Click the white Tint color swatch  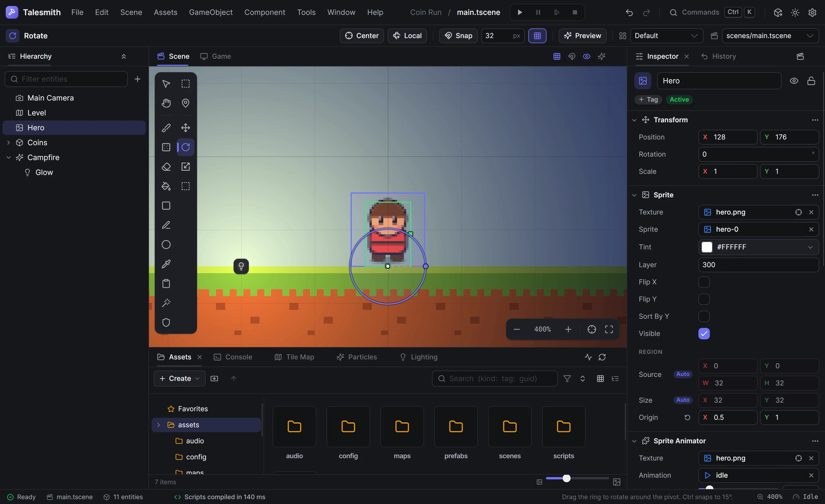(707, 247)
